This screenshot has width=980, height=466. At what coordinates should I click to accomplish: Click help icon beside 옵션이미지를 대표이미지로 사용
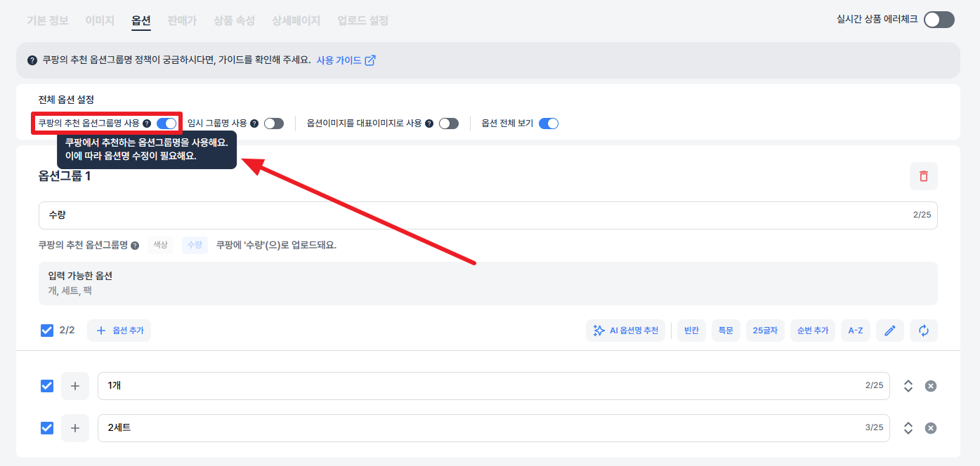pyautogui.click(x=429, y=124)
